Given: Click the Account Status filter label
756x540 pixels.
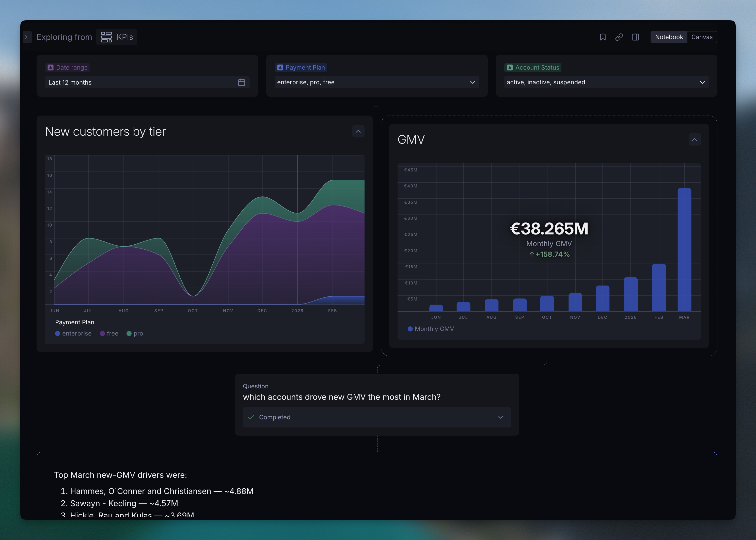Looking at the screenshot, I should pyautogui.click(x=533, y=68).
